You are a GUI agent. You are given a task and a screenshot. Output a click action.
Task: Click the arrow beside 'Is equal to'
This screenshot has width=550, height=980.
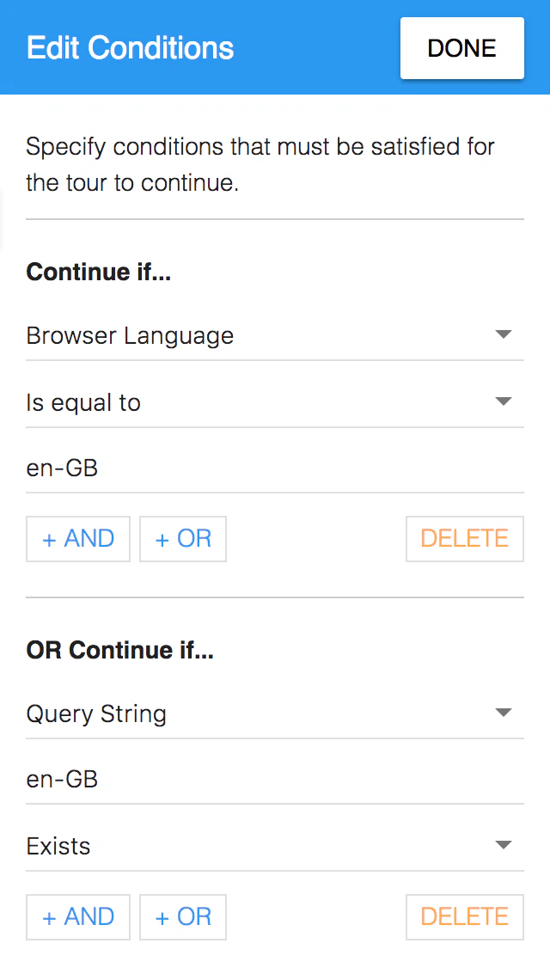point(504,402)
